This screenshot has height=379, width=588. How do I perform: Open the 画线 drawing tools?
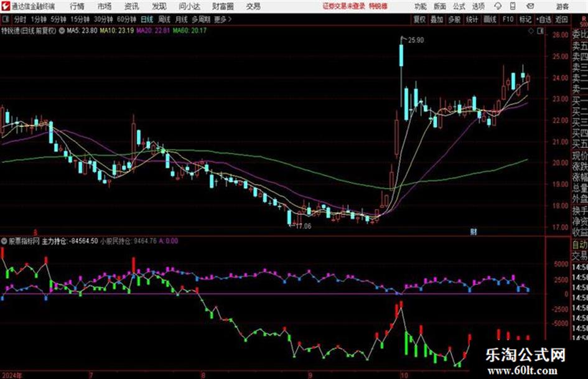click(x=490, y=19)
